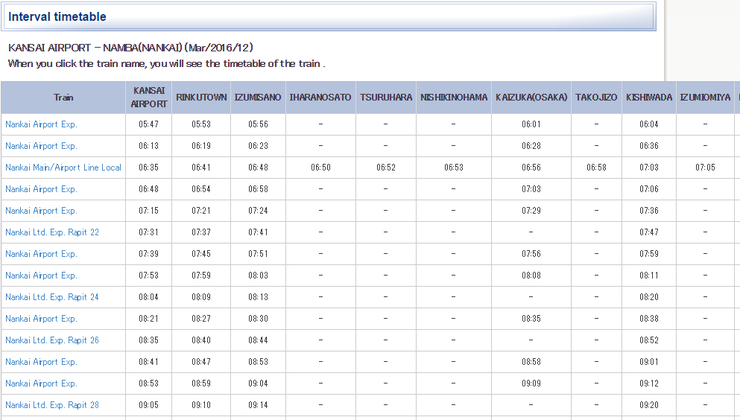Click the 07:06 Kishiwada time cell
Screen dimensions: 740x420
tap(649, 189)
